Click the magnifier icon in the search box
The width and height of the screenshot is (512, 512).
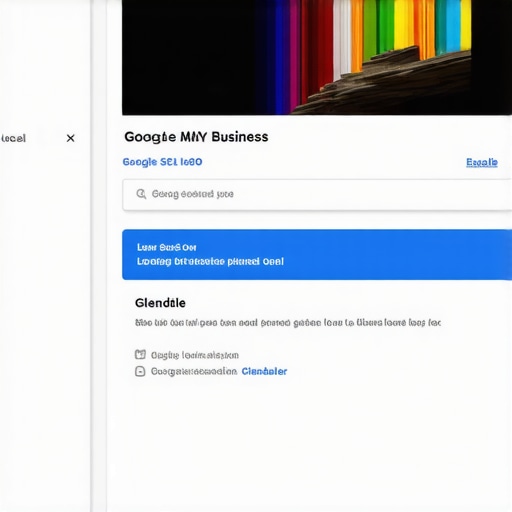click(141, 194)
